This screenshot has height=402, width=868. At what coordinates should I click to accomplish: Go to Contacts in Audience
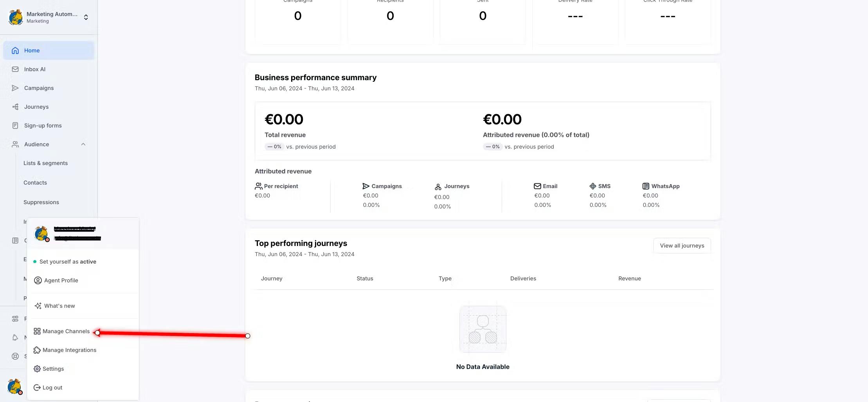pos(35,183)
